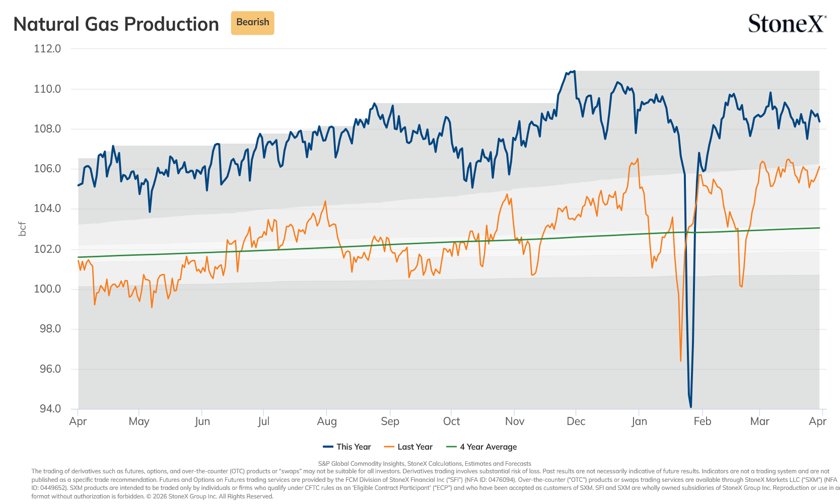Click the S&P Global Commodity Insights source line
This screenshot has height=504, width=840.
(x=425, y=464)
